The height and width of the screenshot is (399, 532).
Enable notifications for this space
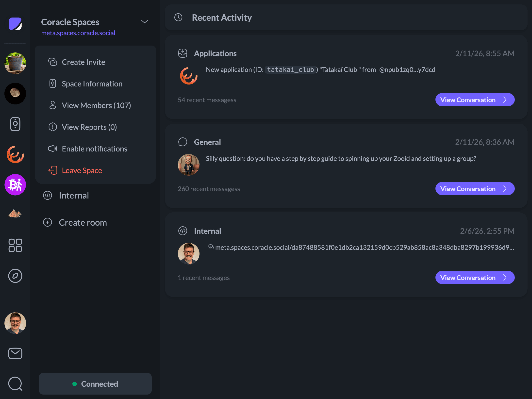94,149
